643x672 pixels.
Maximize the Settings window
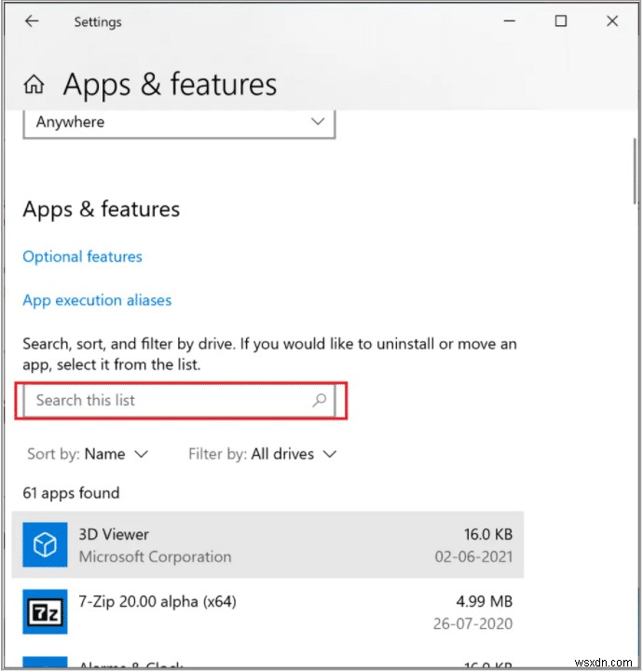point(561,21)
